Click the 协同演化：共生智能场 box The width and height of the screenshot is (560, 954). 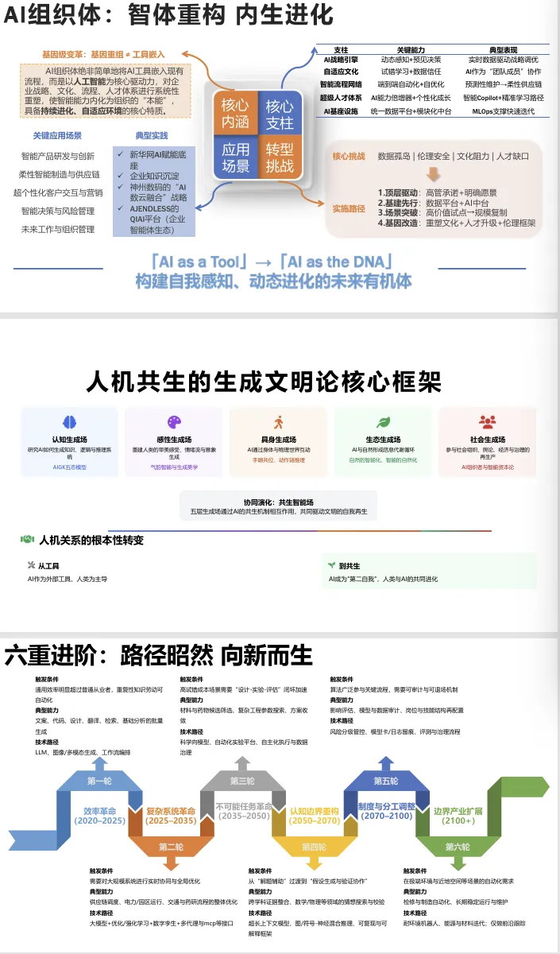tap(278, 507)
